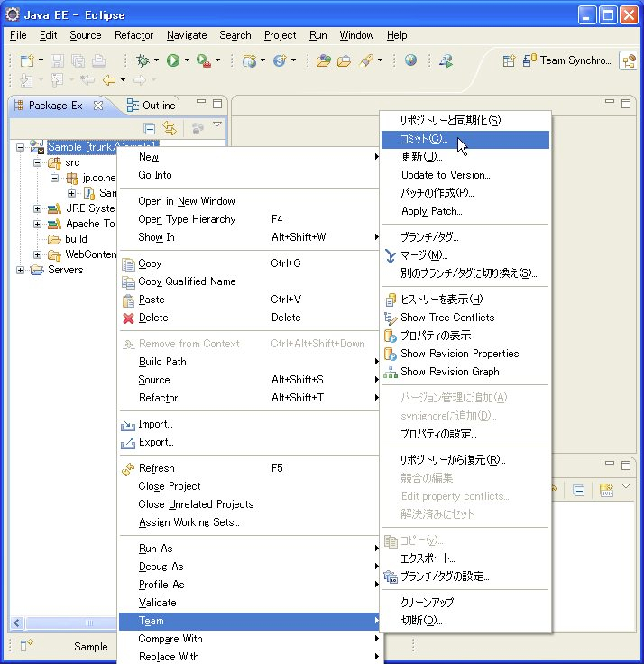
Task: Click 切断(D)... disconnect entry
Action: (x=465, y=621)
